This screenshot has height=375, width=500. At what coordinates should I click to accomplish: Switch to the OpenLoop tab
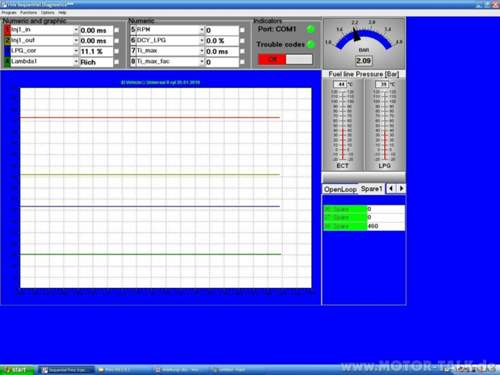(340, 189)
